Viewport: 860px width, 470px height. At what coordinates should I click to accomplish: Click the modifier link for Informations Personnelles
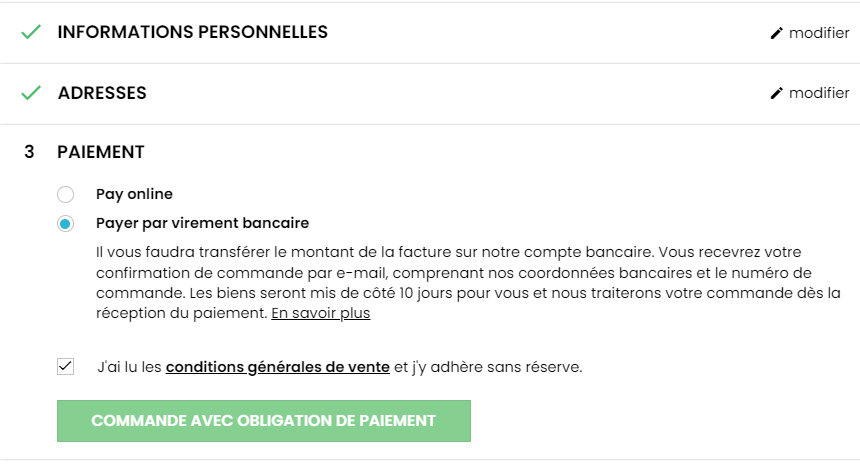819,33
